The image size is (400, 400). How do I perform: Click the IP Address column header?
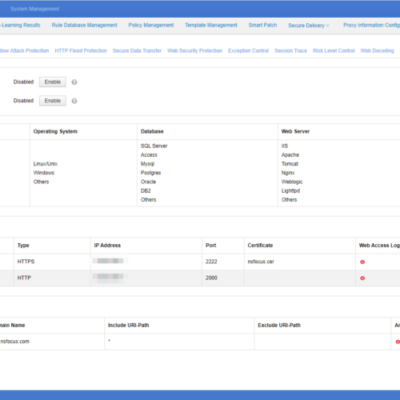pos(107,245)
